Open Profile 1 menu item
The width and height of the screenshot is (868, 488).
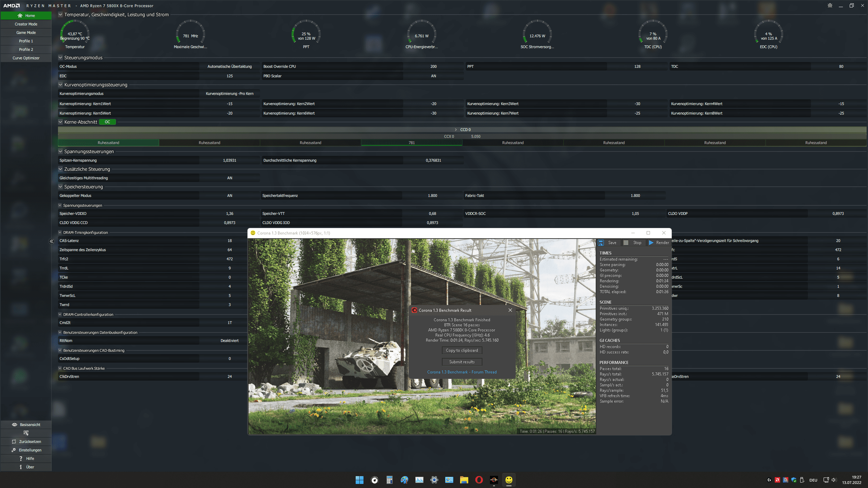pyautogui.click(x=26, y=41)
